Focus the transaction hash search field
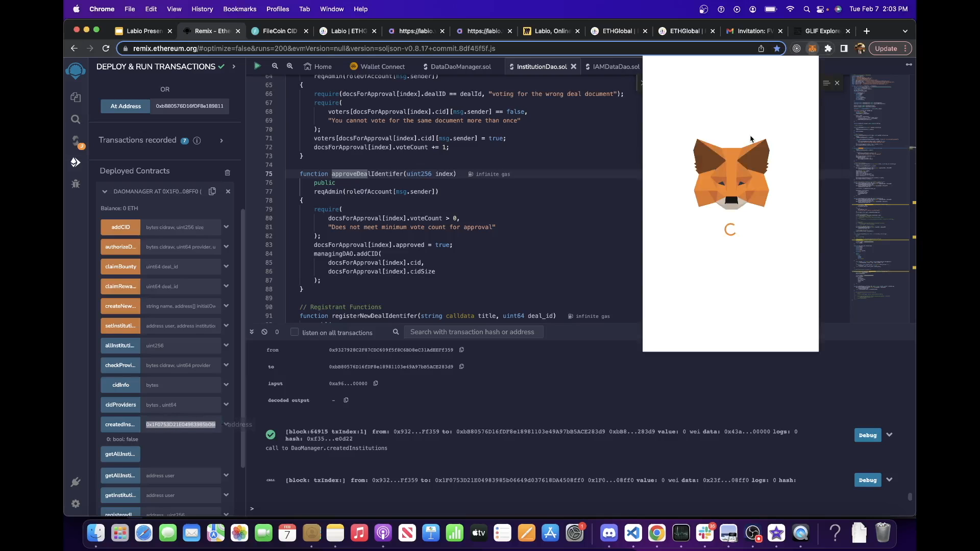This screenshot has width=980, height=551. pyautogui.click(x=473, y=332)
